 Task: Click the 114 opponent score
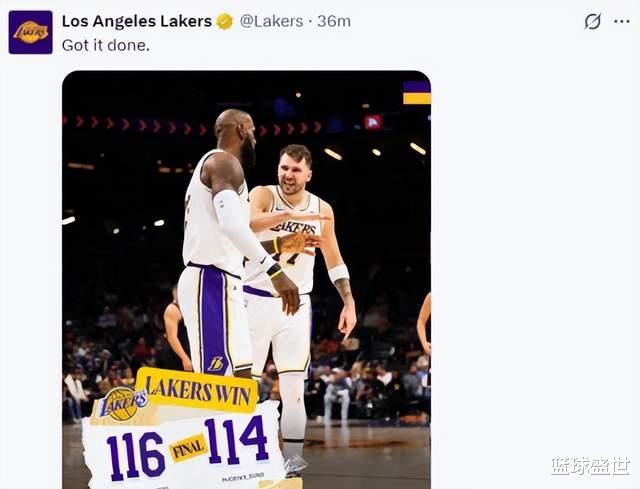tap(237, 440)
